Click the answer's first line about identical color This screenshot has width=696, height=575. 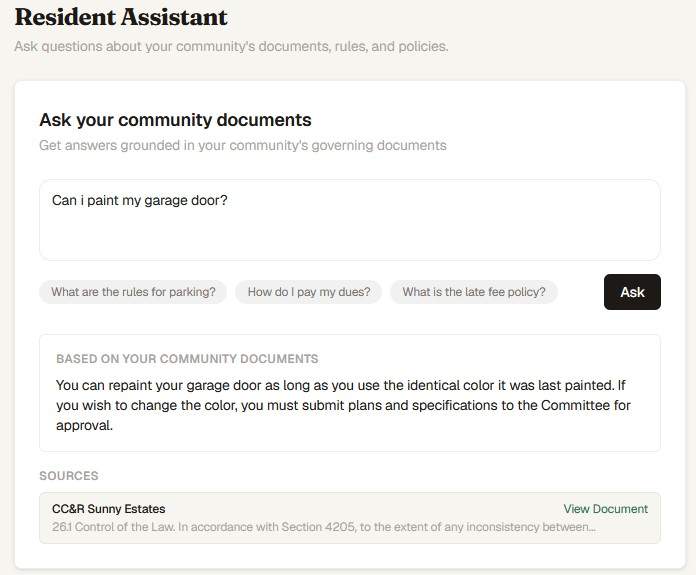point(340,385)
